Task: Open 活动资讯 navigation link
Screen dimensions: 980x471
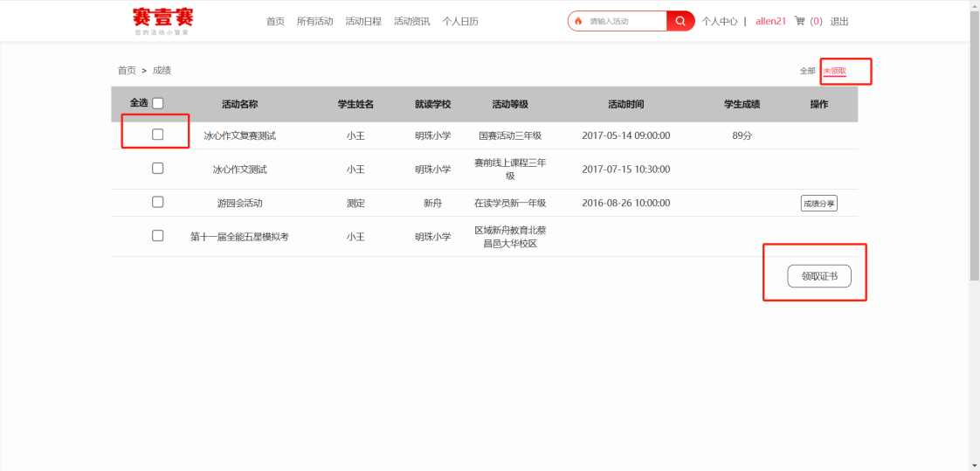Action: (411, 21)
